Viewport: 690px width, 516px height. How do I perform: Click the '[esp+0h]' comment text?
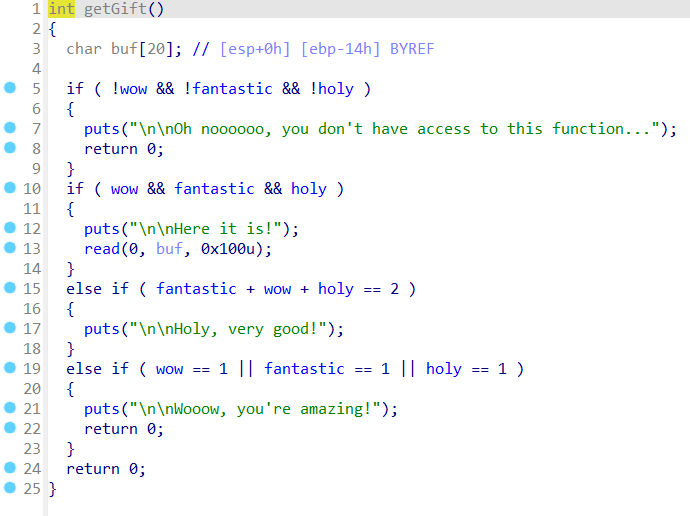(255, 49)
